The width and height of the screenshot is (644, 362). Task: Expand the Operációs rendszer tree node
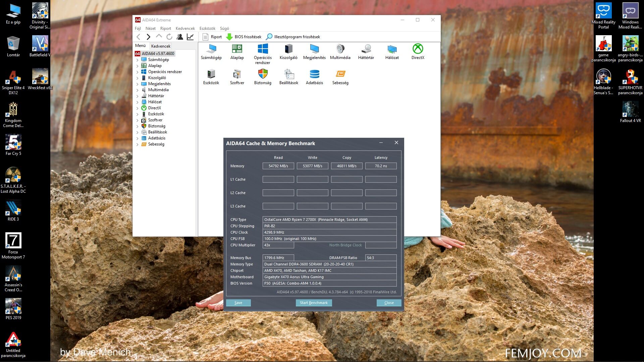tap(137, 72)
